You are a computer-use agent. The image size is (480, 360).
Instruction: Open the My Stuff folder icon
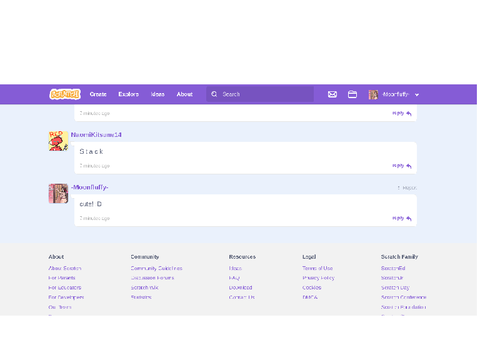click(352, 94)
